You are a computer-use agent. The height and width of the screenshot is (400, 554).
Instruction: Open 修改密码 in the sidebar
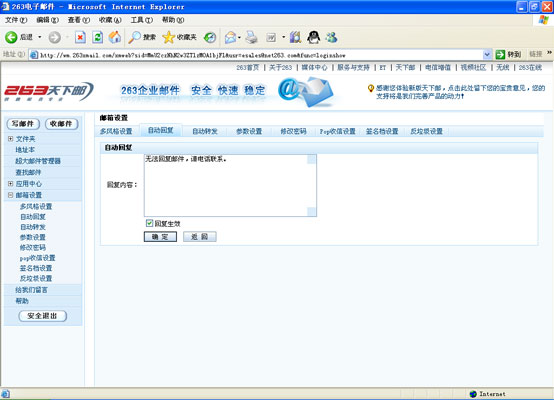pos(33,248)
